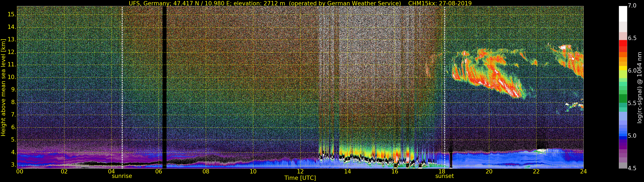Click the "Time [UTC]" axis label

[300, 178]
